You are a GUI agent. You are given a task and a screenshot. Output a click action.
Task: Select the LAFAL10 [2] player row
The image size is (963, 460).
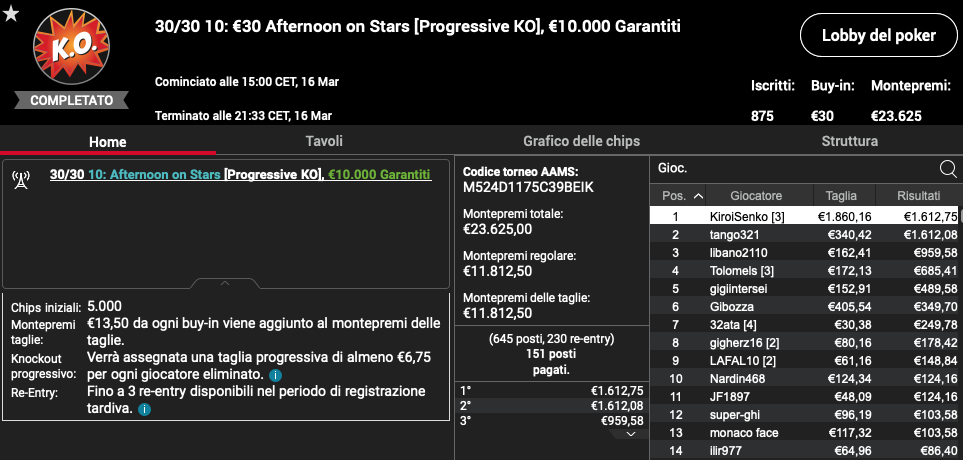pos(805,361)
